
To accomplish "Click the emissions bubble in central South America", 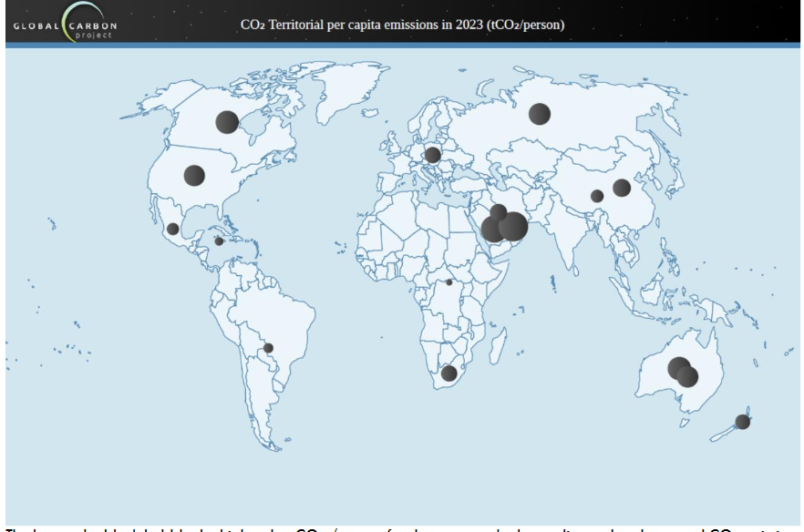I will 269,348.
